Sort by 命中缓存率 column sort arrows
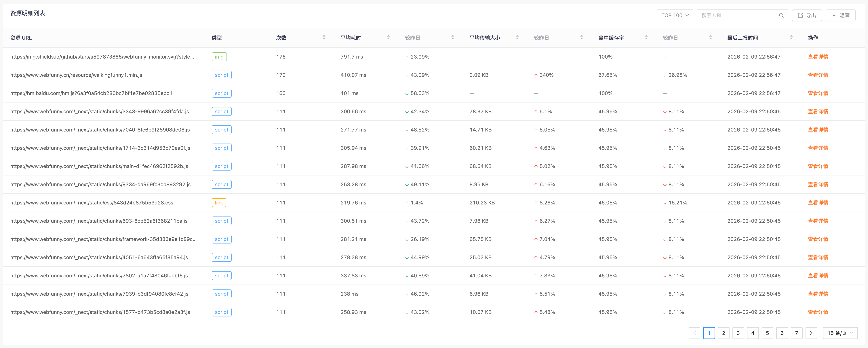Image resolution: width=868 pixels, height=348 pixels. coord(646,37)
